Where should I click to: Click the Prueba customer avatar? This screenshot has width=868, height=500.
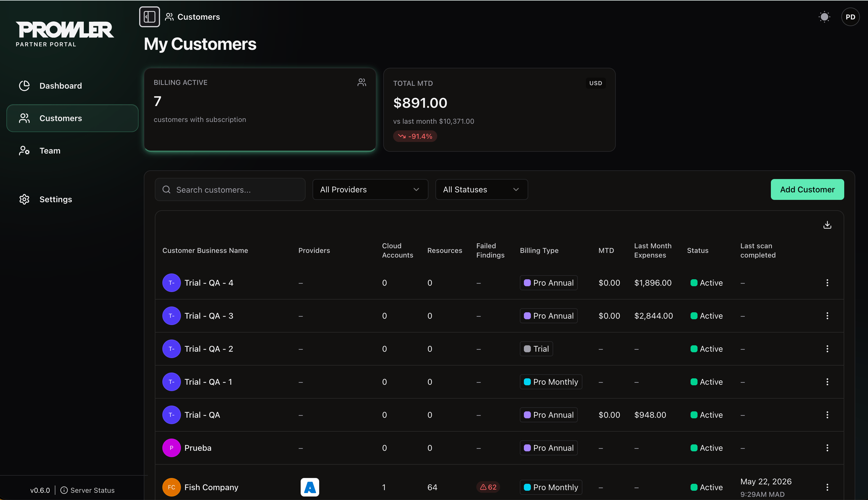click(171, 448)
